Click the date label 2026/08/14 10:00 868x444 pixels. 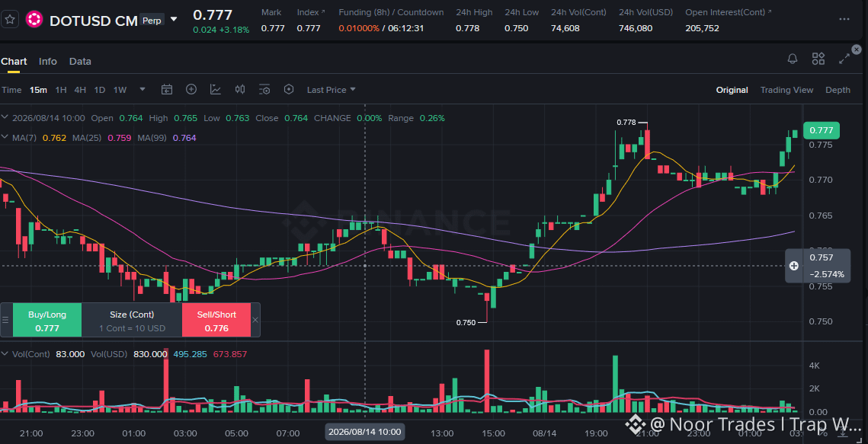pos(364,431)
